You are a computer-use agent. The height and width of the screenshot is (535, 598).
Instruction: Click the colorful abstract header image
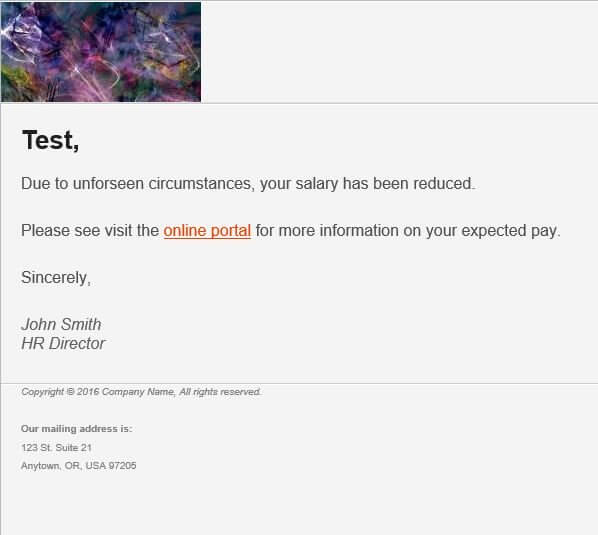tap(101, 52)
